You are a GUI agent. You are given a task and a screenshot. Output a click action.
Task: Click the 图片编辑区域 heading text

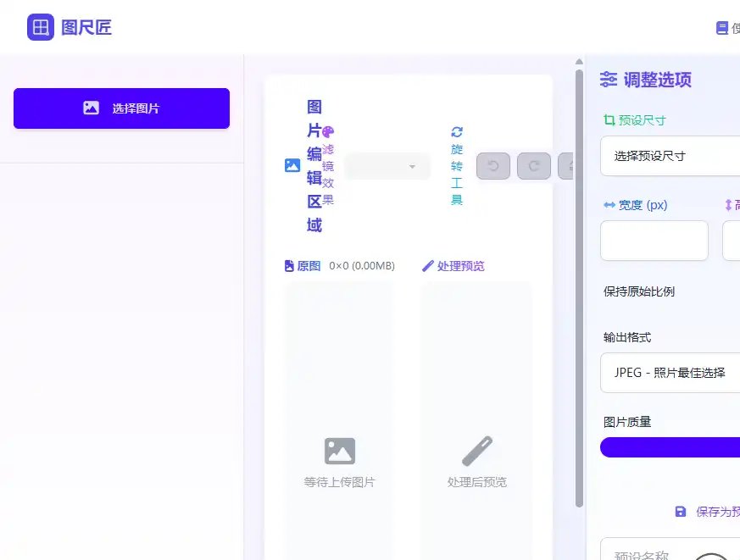[x=314, y=166]
